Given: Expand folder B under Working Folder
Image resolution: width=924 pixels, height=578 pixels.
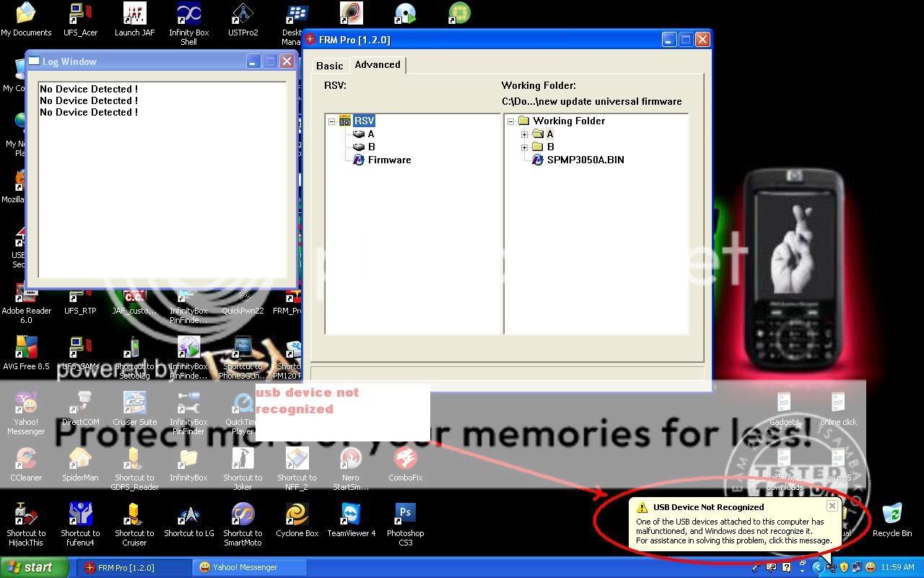Looking at the screenshot, I should 524,147.
